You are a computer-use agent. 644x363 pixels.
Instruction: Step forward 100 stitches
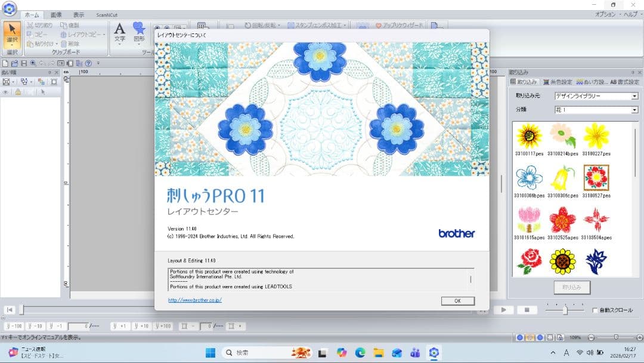163,326
